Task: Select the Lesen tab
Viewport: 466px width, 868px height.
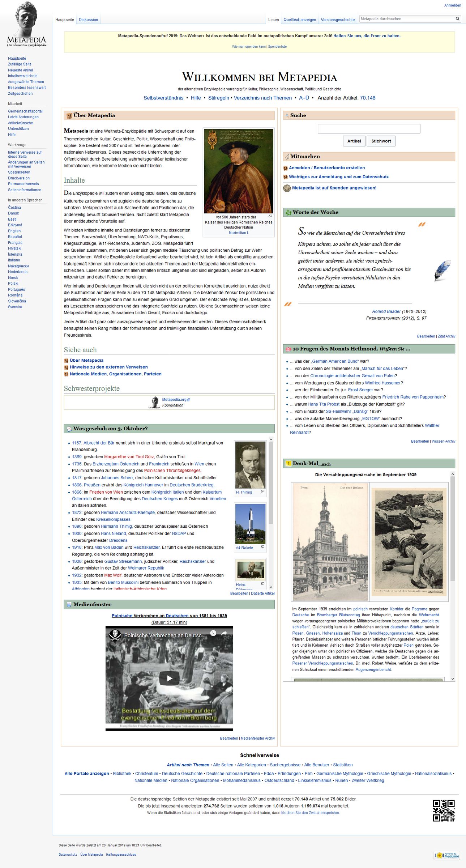Action: click(273, 20)
